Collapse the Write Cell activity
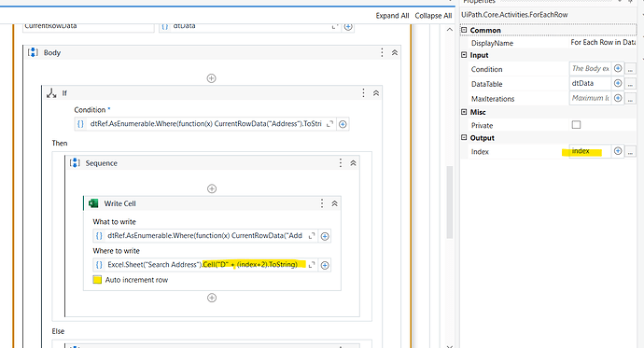644x348 pixels. coord(335,203)
